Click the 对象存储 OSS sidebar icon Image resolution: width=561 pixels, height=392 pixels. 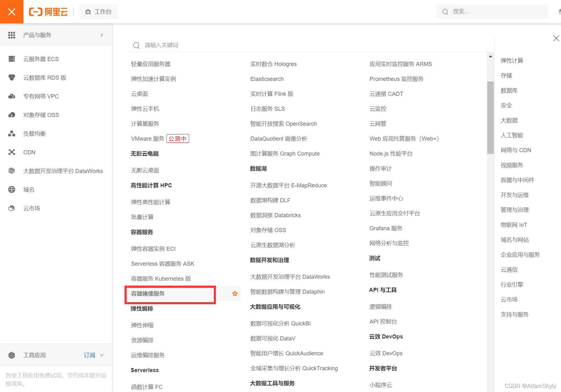12,115
